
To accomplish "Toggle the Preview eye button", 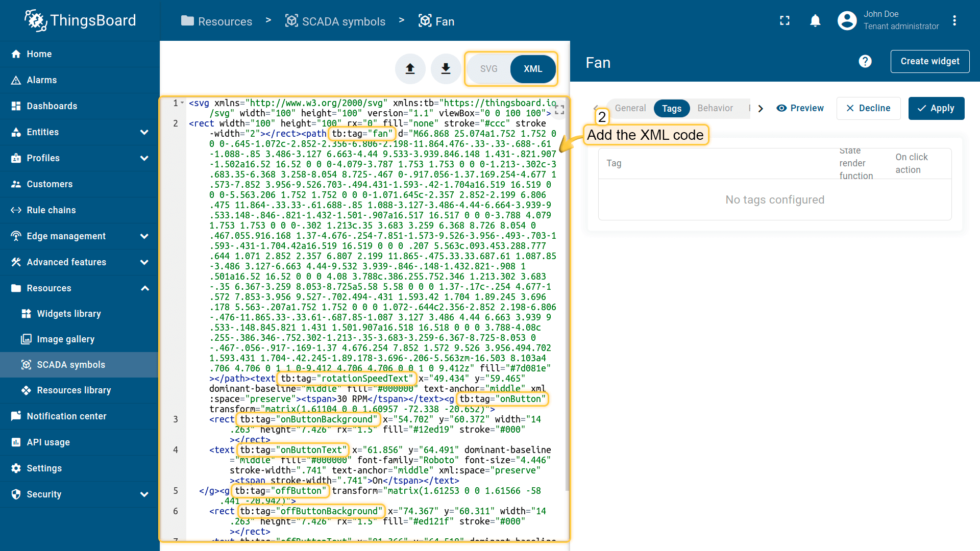I will (800, 108).
